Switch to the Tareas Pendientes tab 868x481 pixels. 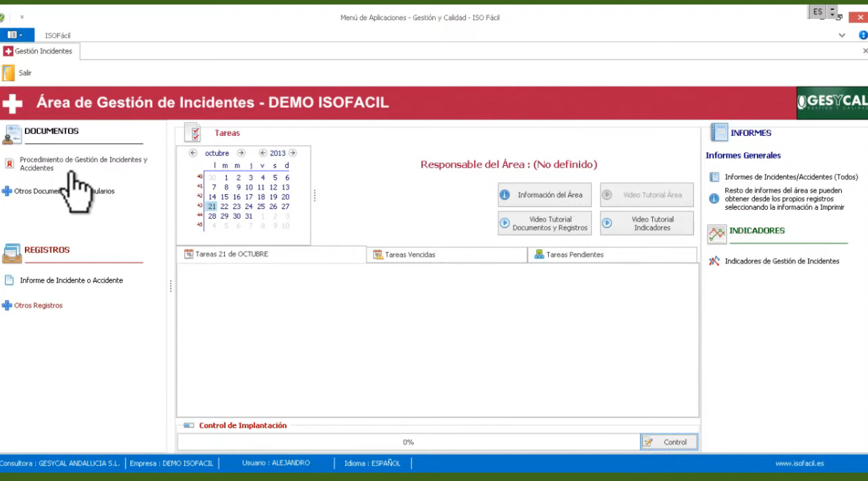click(612, 255)
